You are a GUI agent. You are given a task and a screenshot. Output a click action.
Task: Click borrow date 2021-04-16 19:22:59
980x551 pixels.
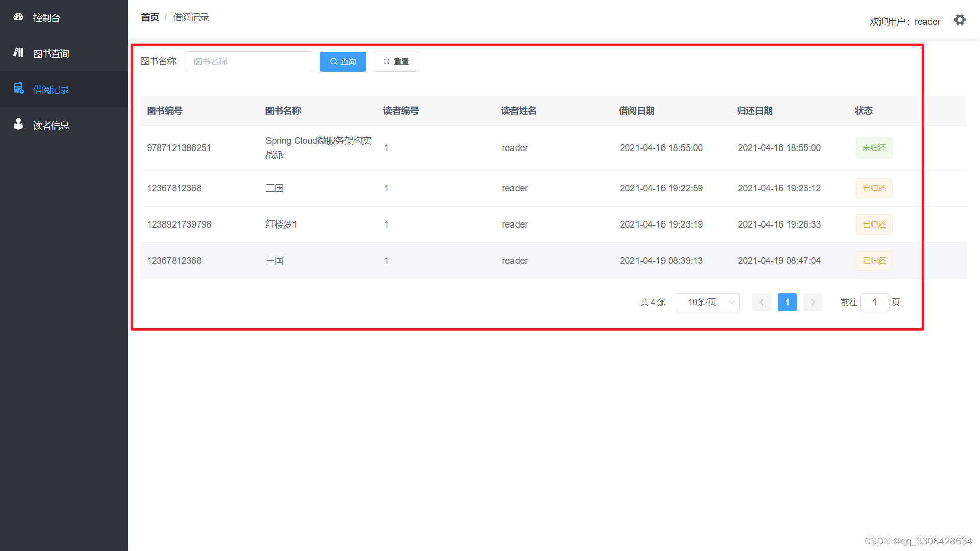tap(661, 188)
